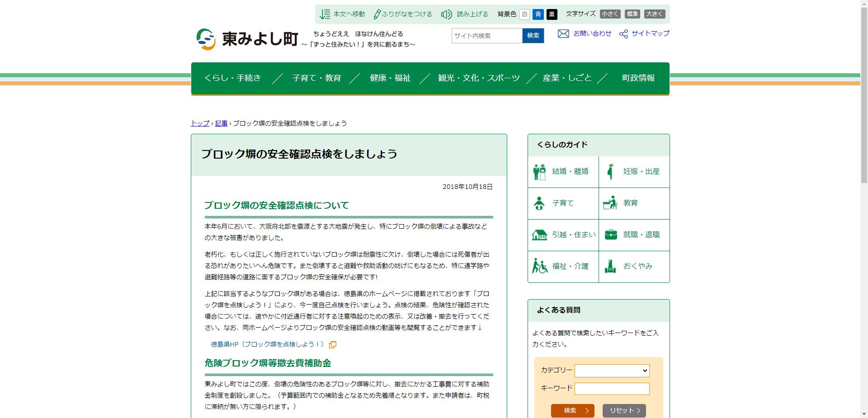Open the 福祉・介護 wheelchair icon

click(x=539, y=267)
